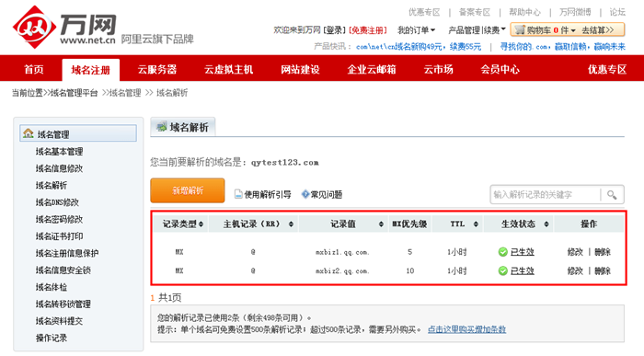Select 域名管理 sidebar header
This screenshot has width=644, height=356.
pyautogui.click(x=78, y=133)
